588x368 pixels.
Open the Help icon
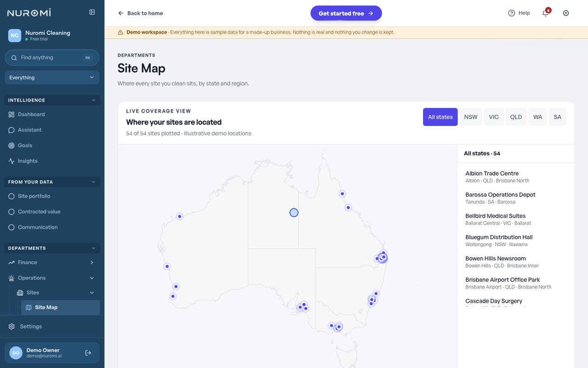(511, 13)
